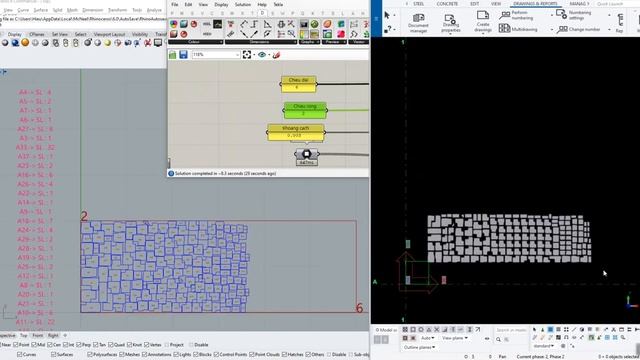Click the button component on Grasshopper canvas
The width and height of the screenshot is (640, 360).
coord(307,154)
